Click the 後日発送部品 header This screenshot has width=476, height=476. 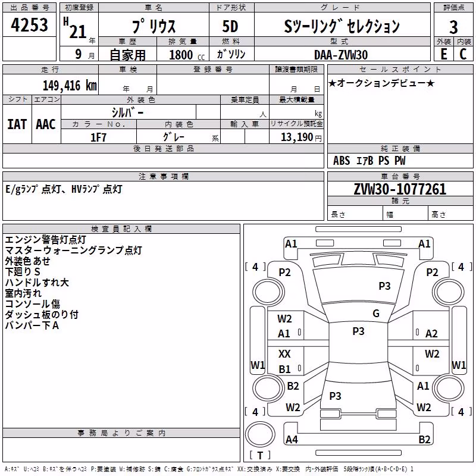163,148
